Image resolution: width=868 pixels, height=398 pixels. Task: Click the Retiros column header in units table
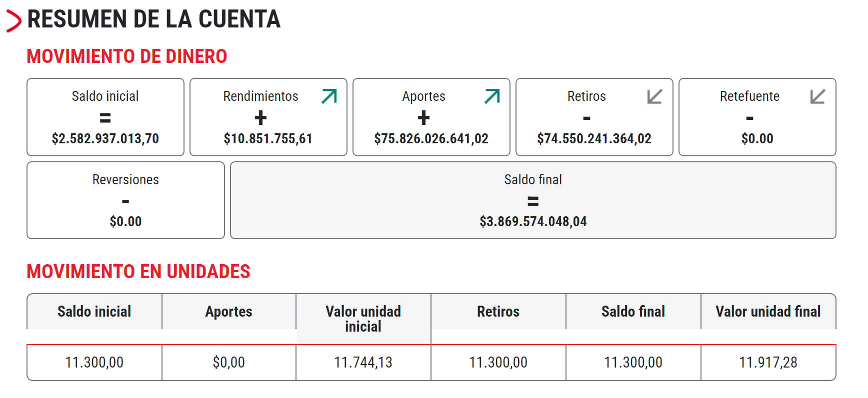point(498,312)
